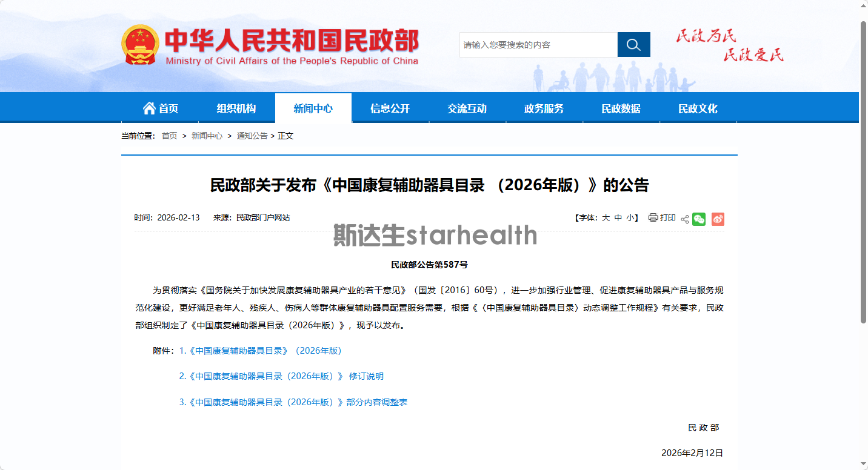Image resolution: width=868 pixels, height=470 pixels.
Task: Open the 组织机构 navigation menu
Action: [236, 108]
